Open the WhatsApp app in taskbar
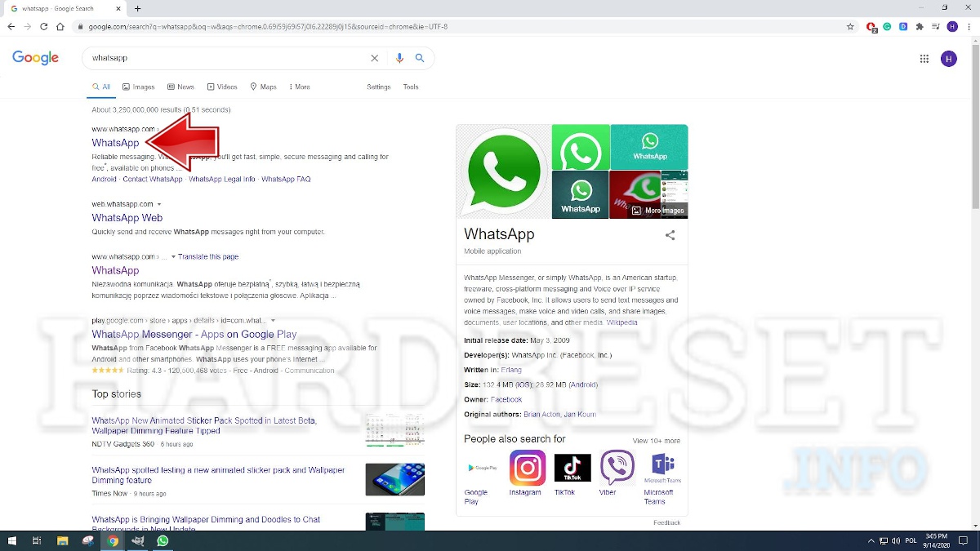This screenshot has width=980, height=551. pos(163,540)
